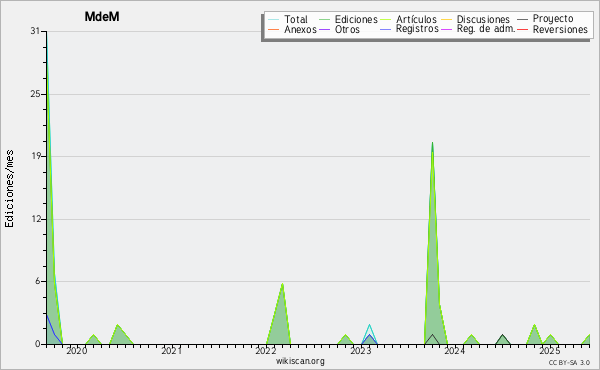Click the 2020 x-axis label
Image resolution: width=600 pixels, height=370 pixels.
pos(77,350)
